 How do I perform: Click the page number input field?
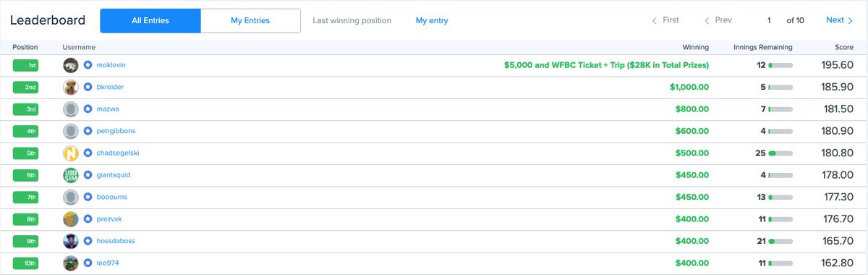[770, 20]
